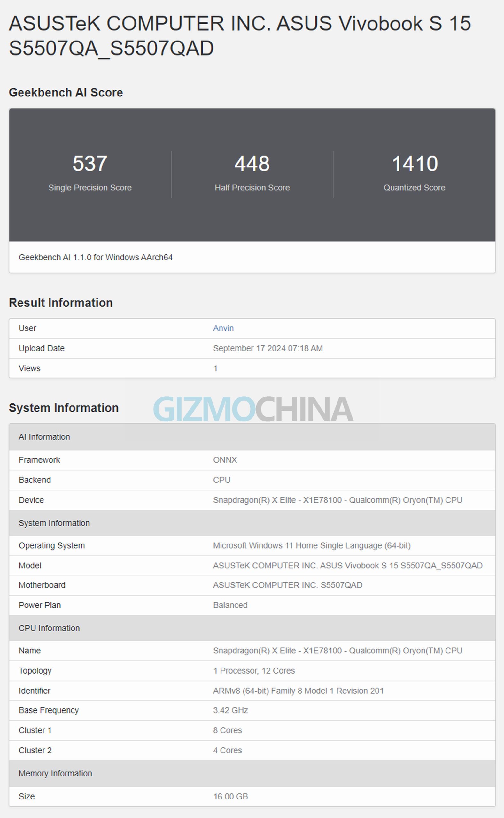Click the Views row label

(x=29, y=368)
